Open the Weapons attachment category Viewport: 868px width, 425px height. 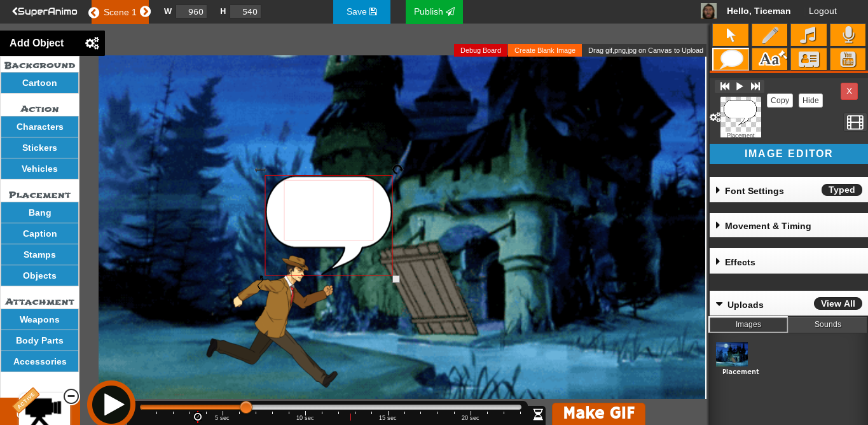pos(39,319)
